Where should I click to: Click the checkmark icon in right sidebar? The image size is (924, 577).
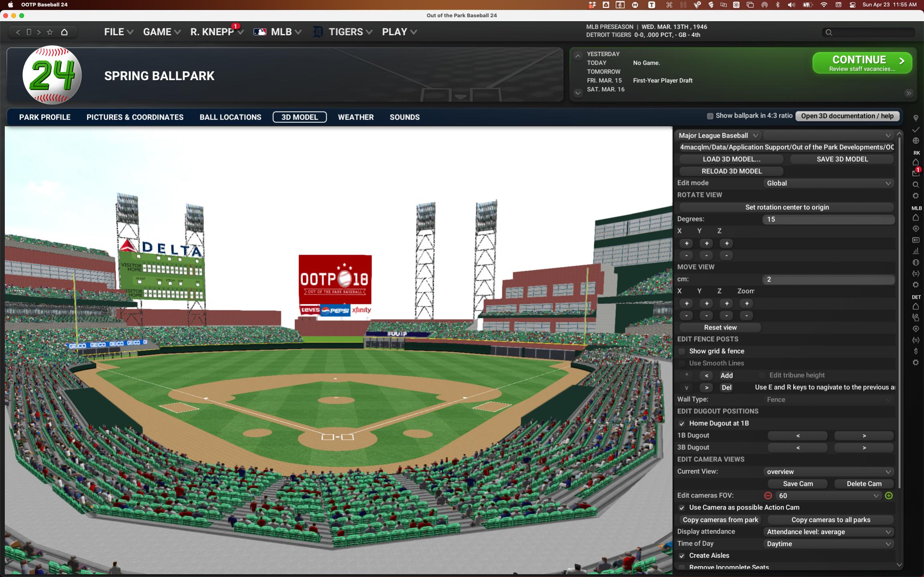click(916, 130)
